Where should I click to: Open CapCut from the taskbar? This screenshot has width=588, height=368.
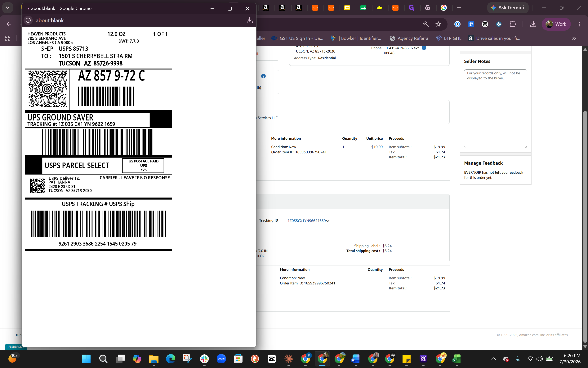click(x=272, y=358)
